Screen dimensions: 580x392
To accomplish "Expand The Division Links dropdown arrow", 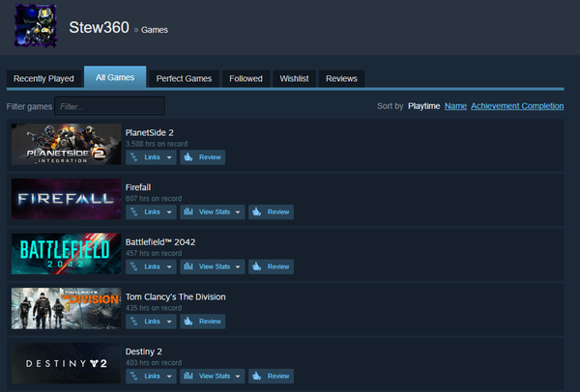I will click(x=169, y=322).
